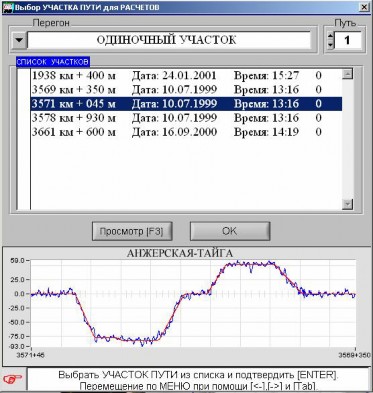Screen dimensions: 373x393
Task: Select row 3578 км + 930 м
Action: tap(186, 118)
